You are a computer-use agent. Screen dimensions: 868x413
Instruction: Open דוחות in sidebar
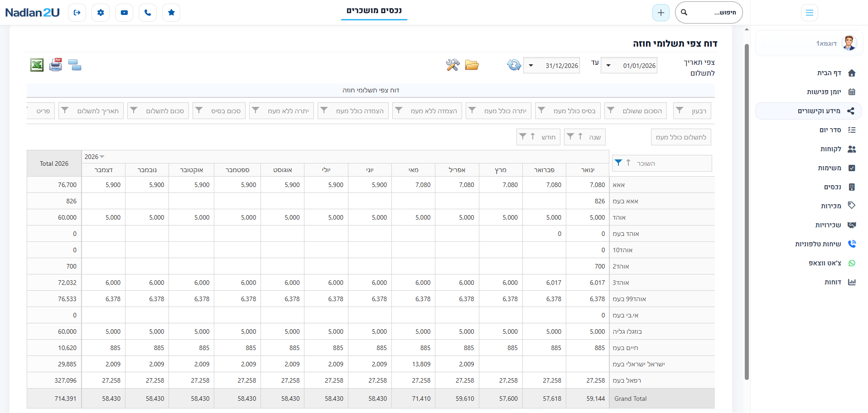tap(809, 282)
